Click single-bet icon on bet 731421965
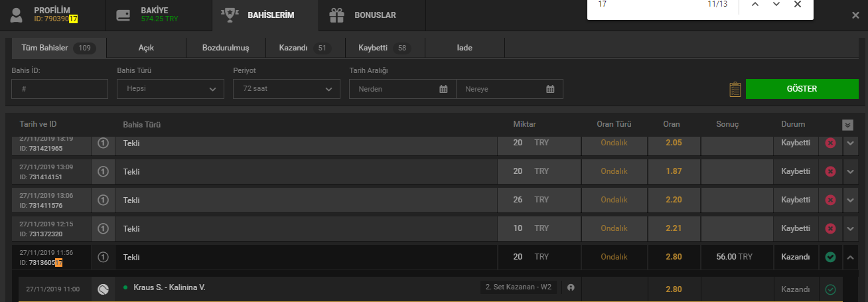The height and width of the screenshot is (302, 868). click(x=103, y=143)
